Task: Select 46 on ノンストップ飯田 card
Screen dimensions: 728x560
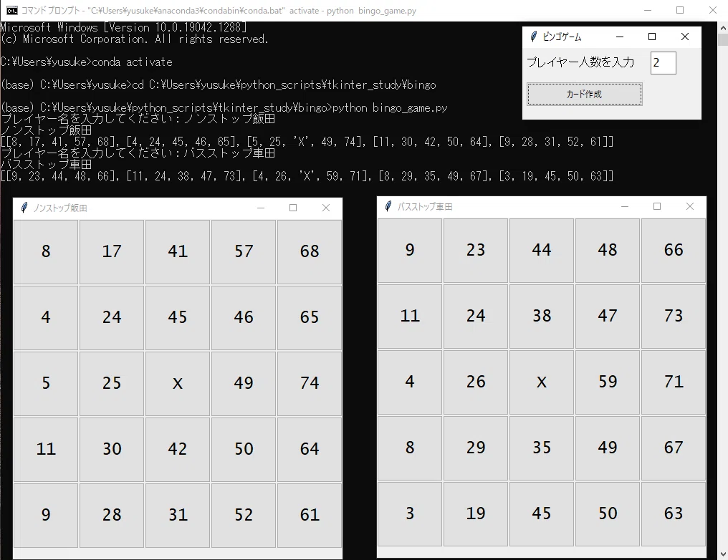Action: tap(244, 317)
